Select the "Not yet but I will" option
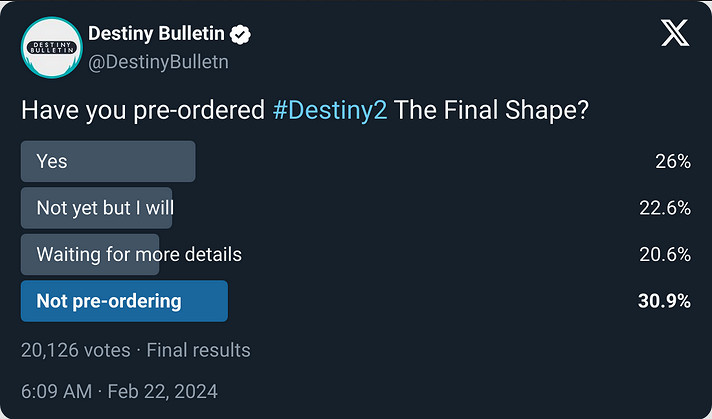The image size is (712, 419). coord(97,208)
